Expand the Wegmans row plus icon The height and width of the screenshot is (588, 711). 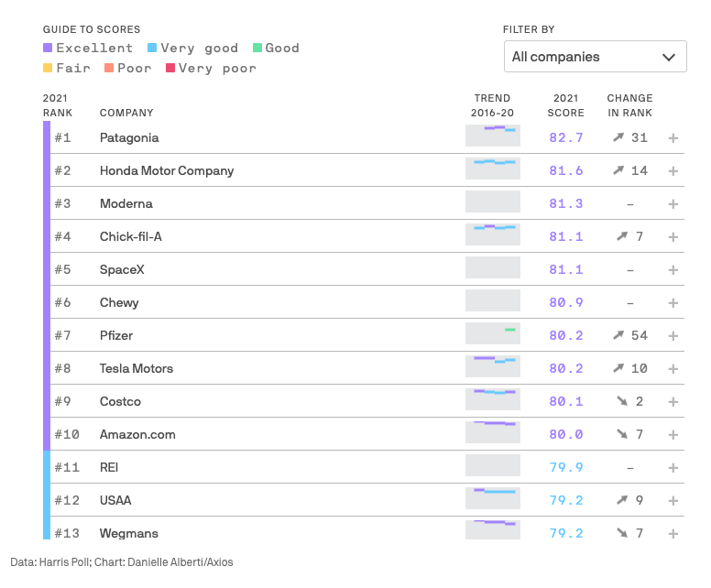pos(673,534)
